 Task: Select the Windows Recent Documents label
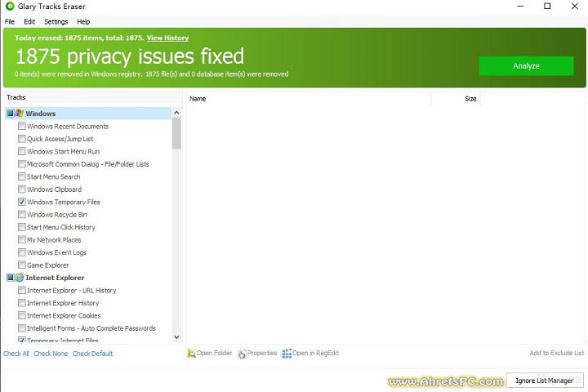[68, 127]
